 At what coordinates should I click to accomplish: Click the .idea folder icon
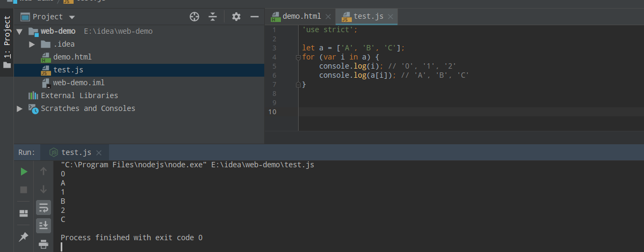[46, 45]
